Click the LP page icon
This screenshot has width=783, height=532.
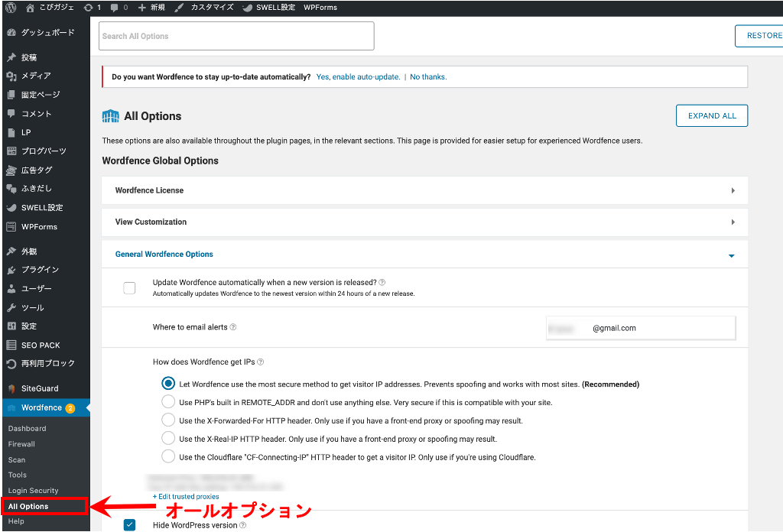(11, 133)
